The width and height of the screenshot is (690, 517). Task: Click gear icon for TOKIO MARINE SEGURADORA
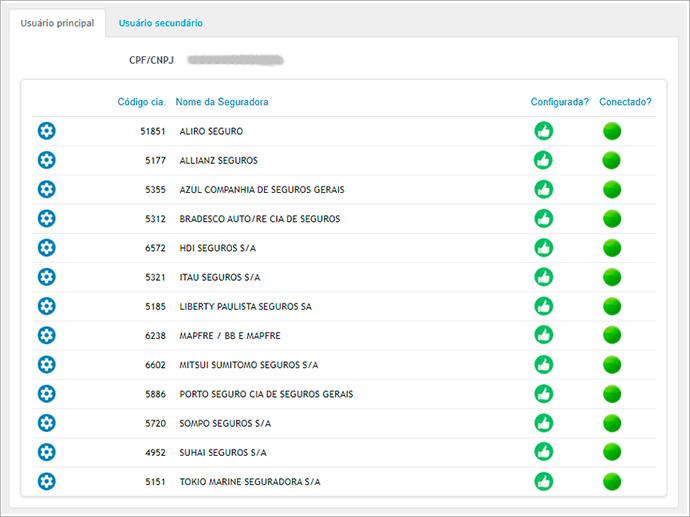pos(47,481)
